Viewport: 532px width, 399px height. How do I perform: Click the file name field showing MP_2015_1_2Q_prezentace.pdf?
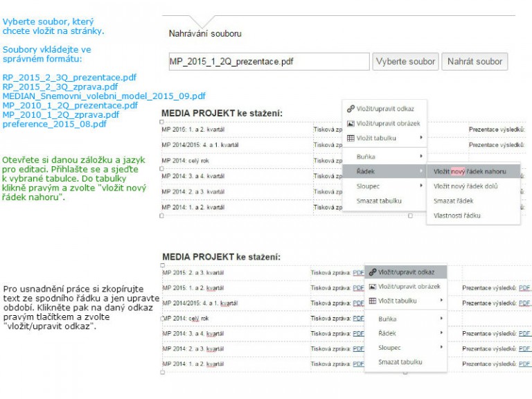pos(269,62)
